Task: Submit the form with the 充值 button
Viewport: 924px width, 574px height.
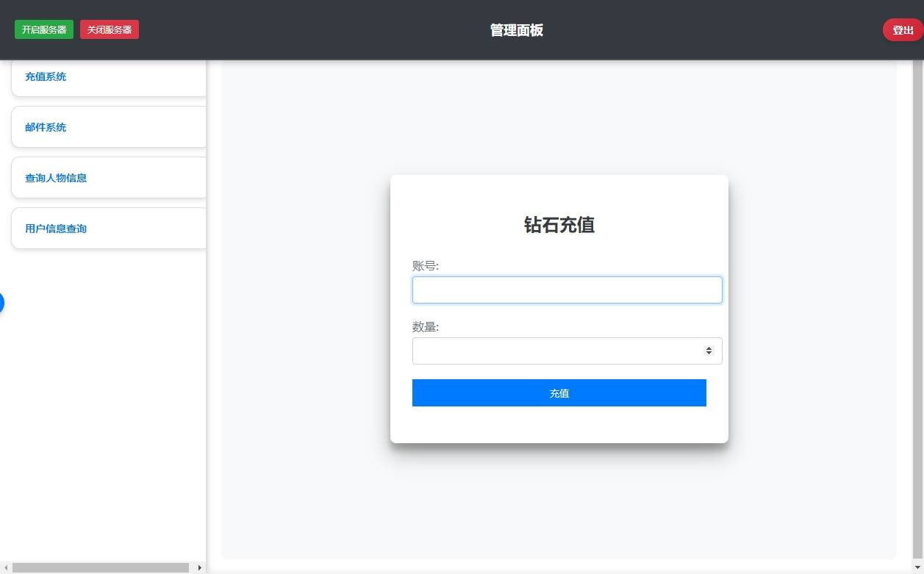Action: [x=559, y=393]
